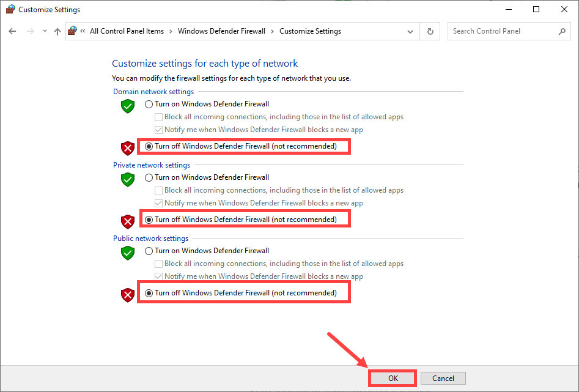This screenshot has height=392, width=579.
Task: Open the recent locations dropdown arrow
Action: (45, 31)
